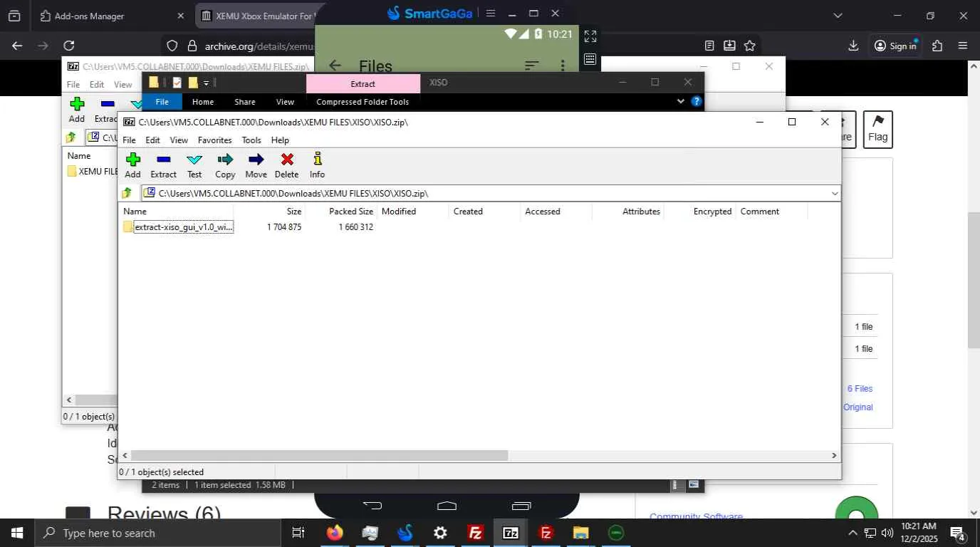Sort by the Packed Size column header
Image resolution: width=980 pixels, height=547 pixels.
341,212
